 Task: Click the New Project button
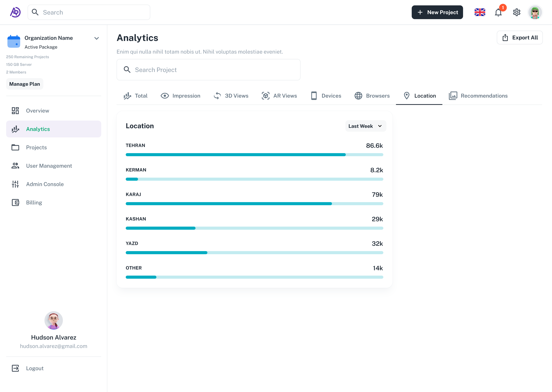coord(437,12)
